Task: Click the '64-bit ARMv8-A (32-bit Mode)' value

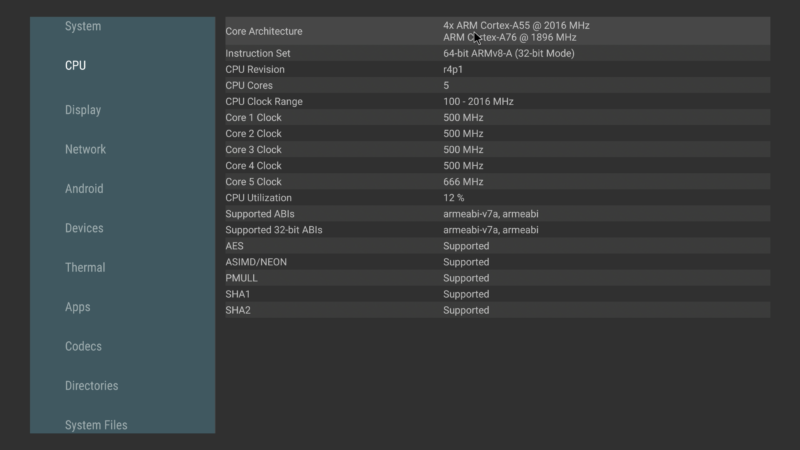Action: tap(508, 53)
